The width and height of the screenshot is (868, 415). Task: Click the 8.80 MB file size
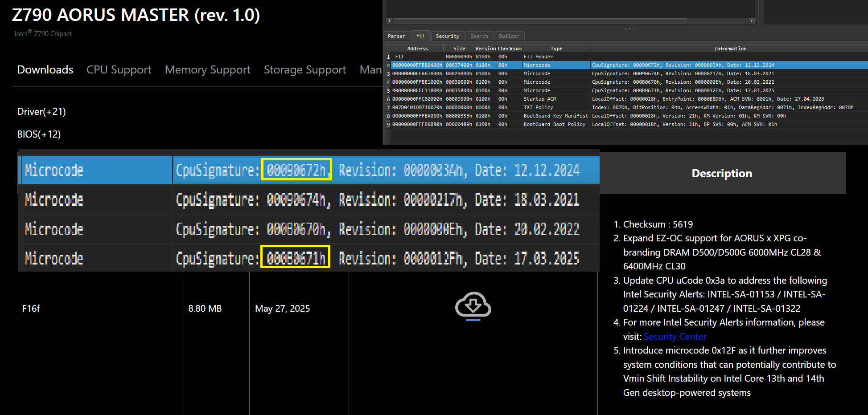click(205, 309)
